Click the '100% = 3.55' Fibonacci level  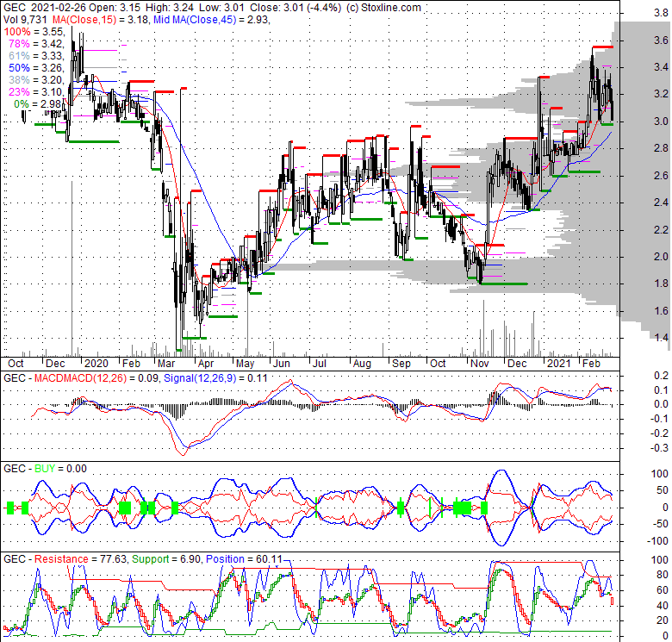[34, 32]
